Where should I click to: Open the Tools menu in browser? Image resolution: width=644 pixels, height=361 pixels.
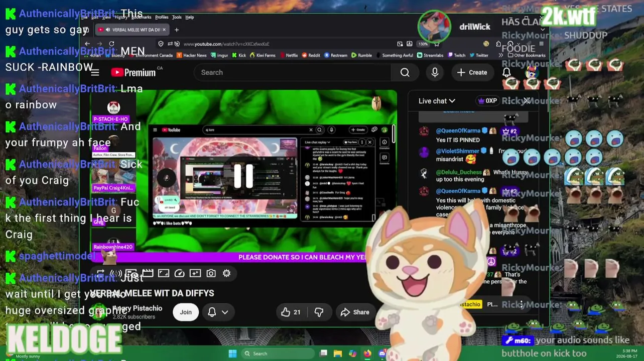177,17
